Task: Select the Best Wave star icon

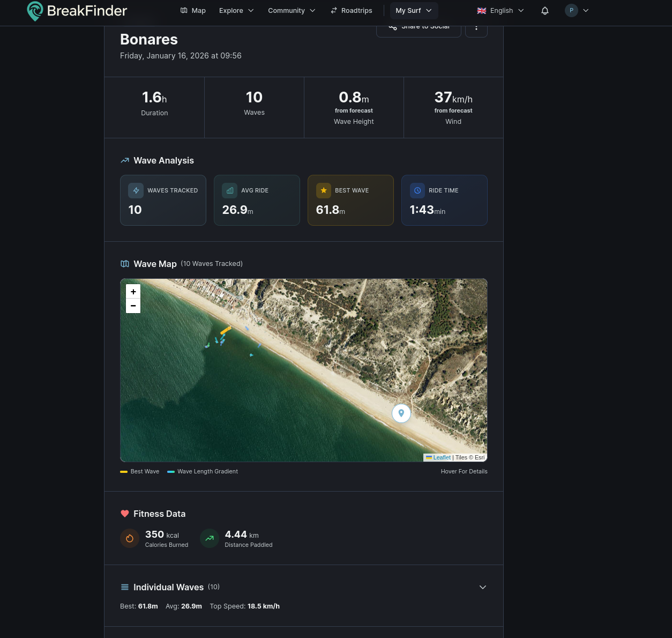Action: coord(323,190)
